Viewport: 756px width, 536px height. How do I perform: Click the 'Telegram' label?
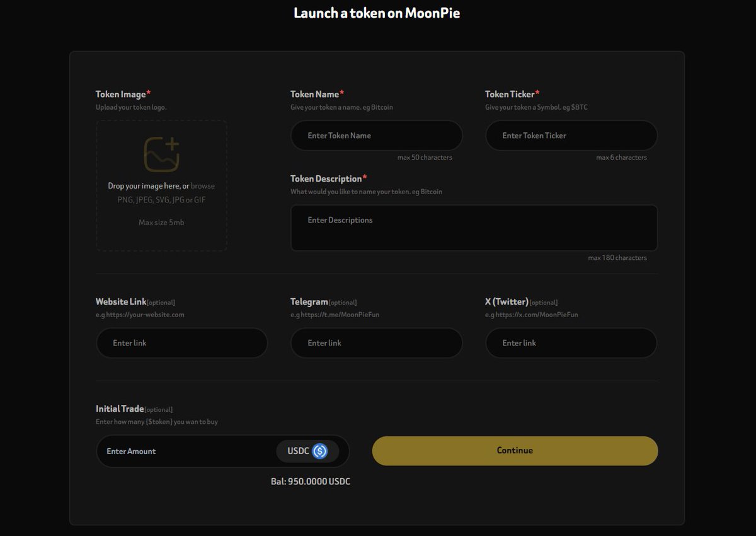tap(309, 302)
